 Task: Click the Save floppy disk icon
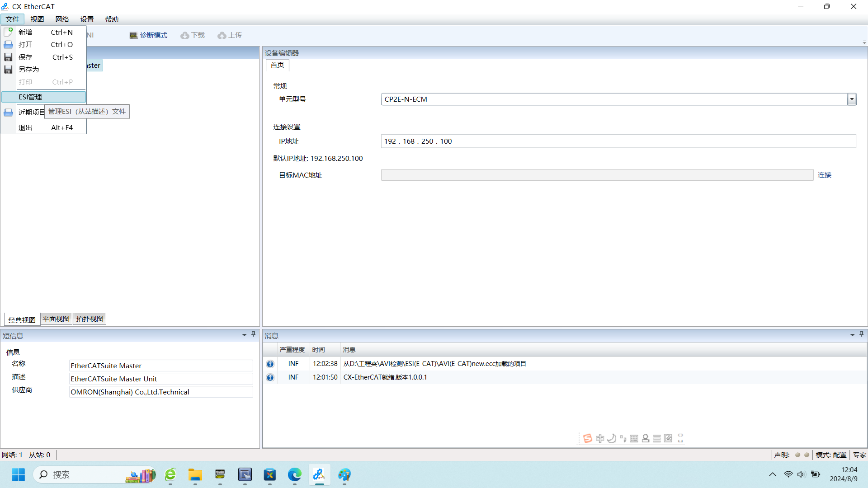(x=8, y=57)
